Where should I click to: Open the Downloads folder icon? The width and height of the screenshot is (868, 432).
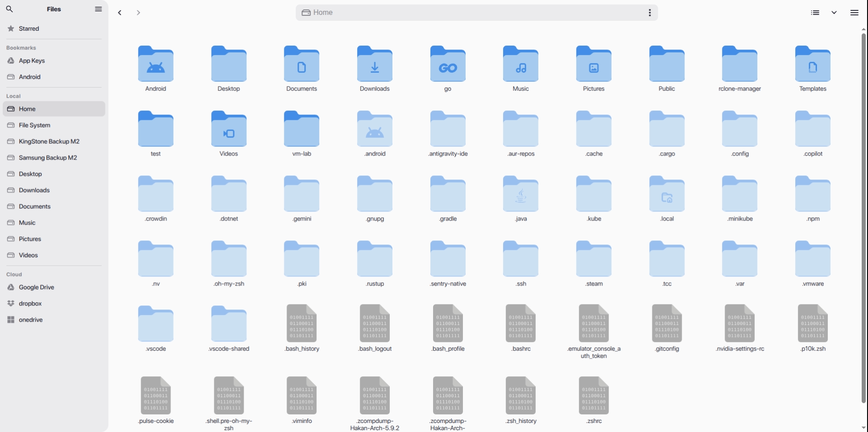(x=375, y=64)
